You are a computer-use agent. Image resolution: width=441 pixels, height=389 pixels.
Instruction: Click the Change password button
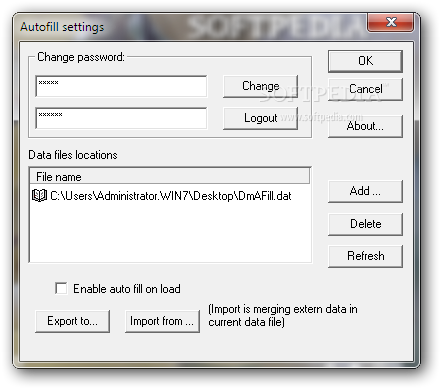(260, 86)
